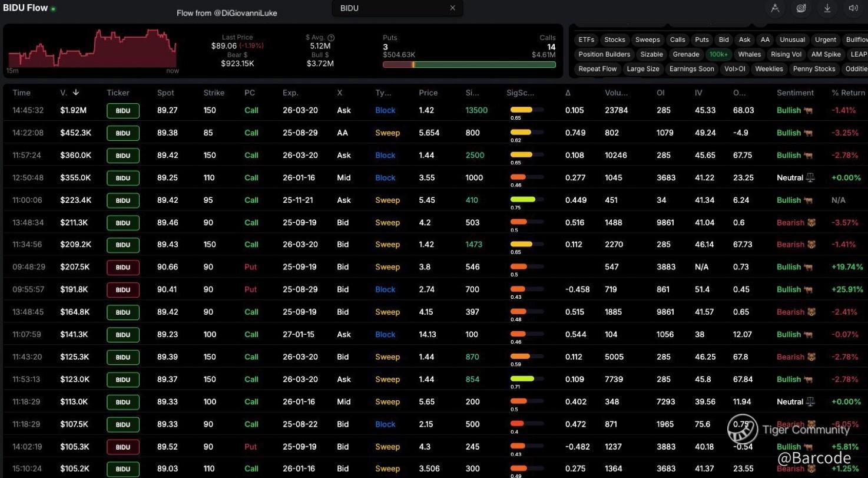Click the red BIDU badge in the 09:55:57 row
The width and height of the screenshot is (868, 478).
pyautogui.click(x=123, y=290)
